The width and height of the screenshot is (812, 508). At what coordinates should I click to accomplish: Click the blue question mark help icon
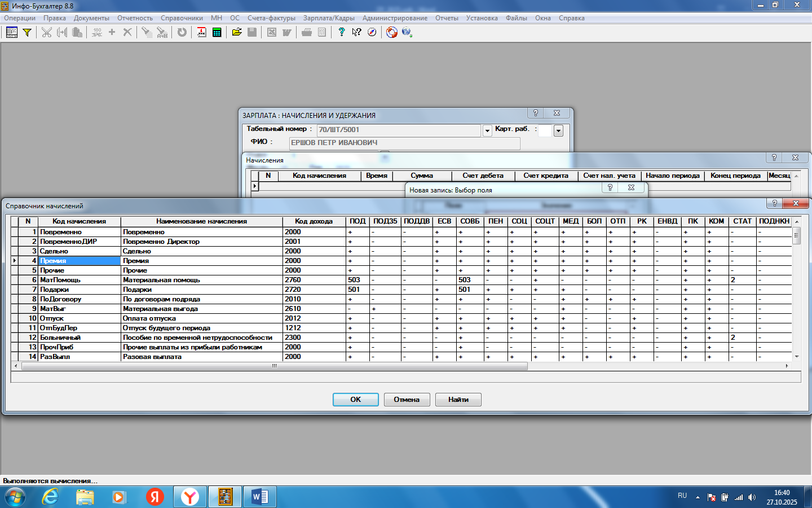coord(341,32)
